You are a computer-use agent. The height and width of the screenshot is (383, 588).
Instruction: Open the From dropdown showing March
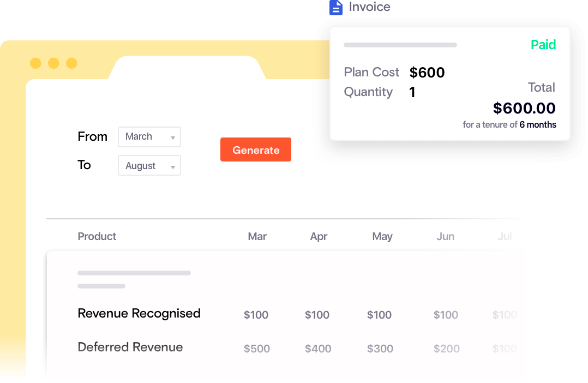[x=149, y=137]
